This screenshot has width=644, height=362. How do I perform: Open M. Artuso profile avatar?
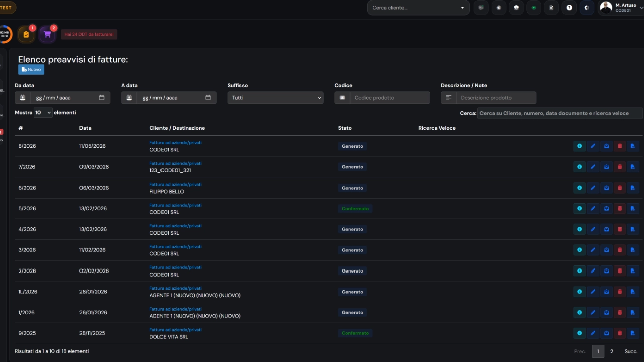[x=606, y=7]
